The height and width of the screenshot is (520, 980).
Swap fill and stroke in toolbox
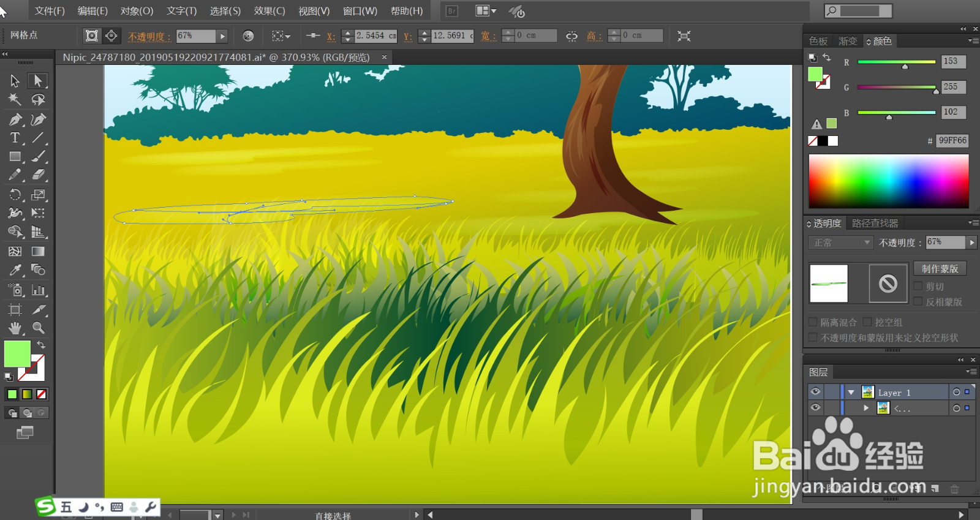[41, 345]
